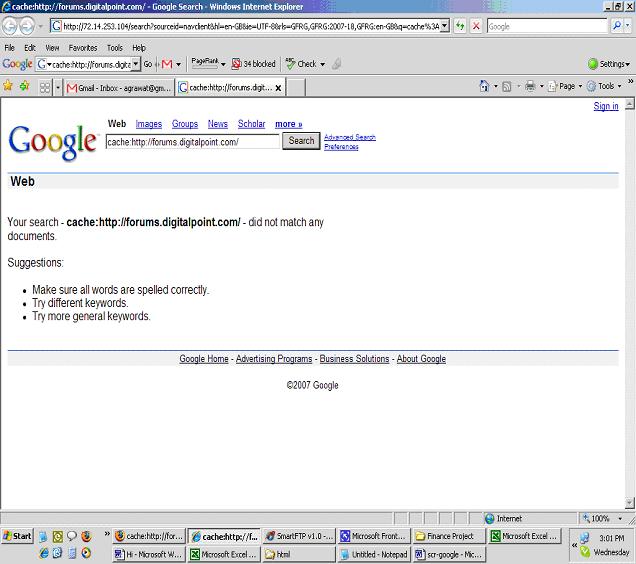Focus the browser search box labeled Google
This screenshot has height=564, width=636.
click(x=547, y=26)
